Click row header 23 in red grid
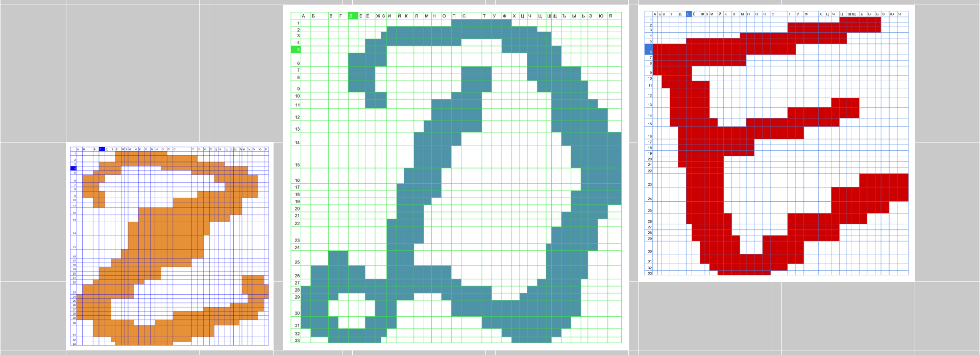This screenshot has height=355, width=980. (649, 181)
